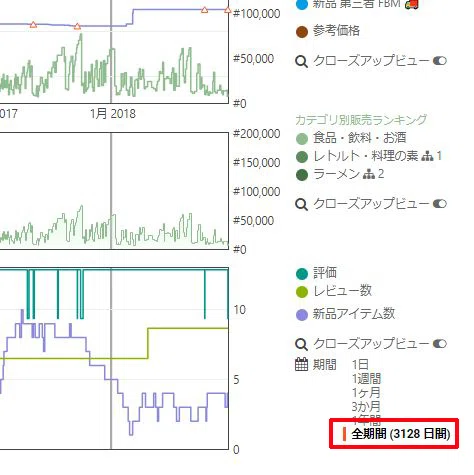Click the truck icon beside FBM
This screenshot has height=475, width=474.
[x=412, y=4]
